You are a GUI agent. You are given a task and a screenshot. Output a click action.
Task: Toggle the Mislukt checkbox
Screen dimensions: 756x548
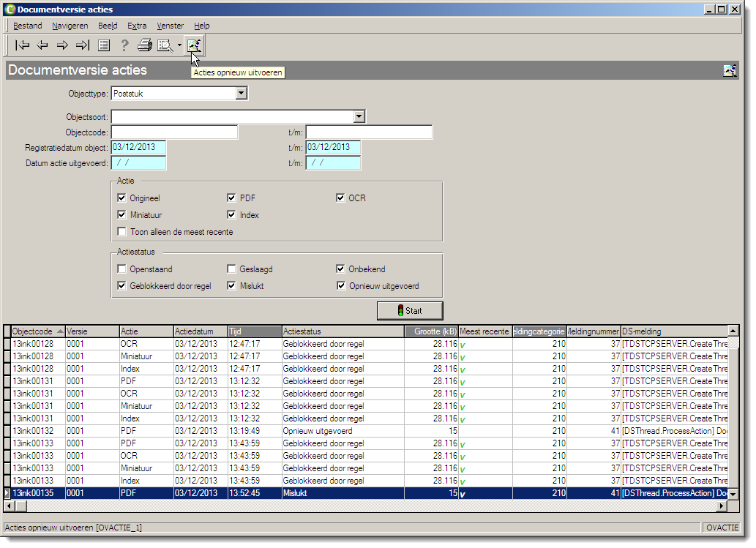pos(231,286)
